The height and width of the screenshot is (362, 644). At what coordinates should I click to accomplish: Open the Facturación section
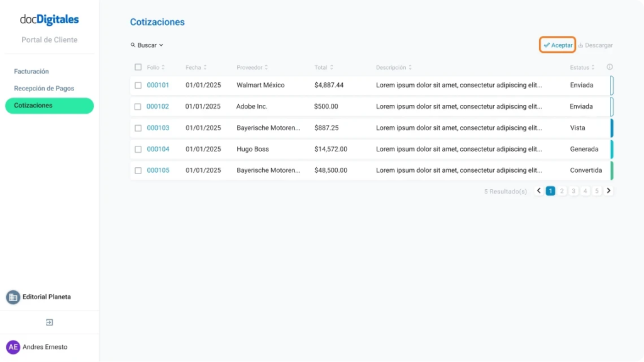click(31, 71)
